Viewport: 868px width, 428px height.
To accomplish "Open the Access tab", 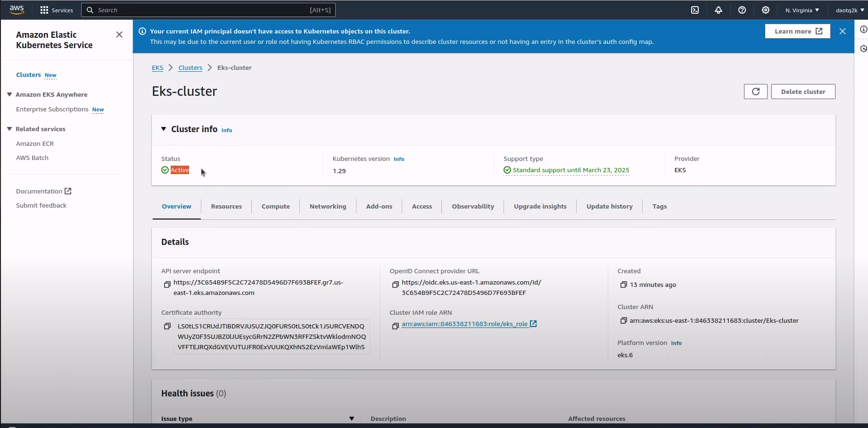I will [x=422, y=206].
